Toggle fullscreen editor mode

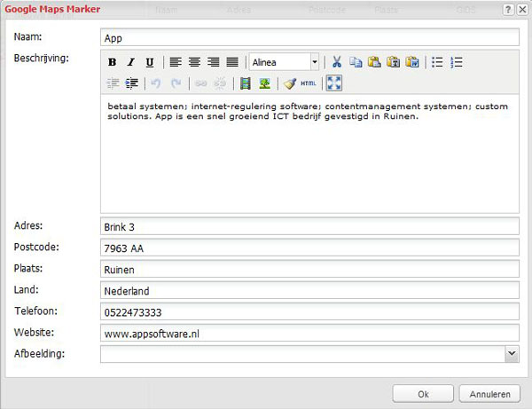coord(334,83)
